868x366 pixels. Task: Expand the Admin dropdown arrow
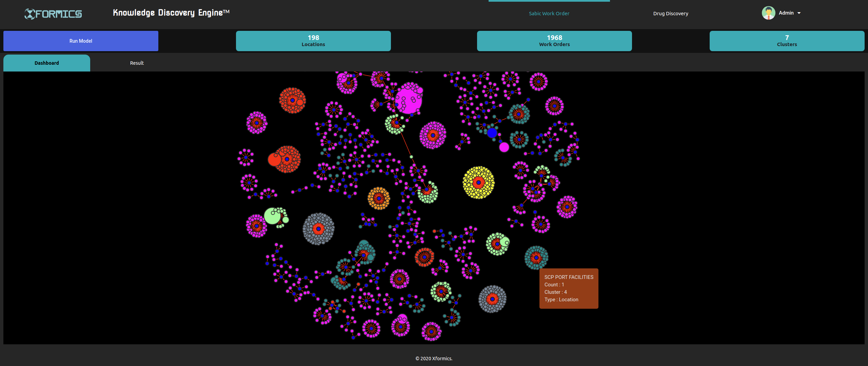pos(799,13)
